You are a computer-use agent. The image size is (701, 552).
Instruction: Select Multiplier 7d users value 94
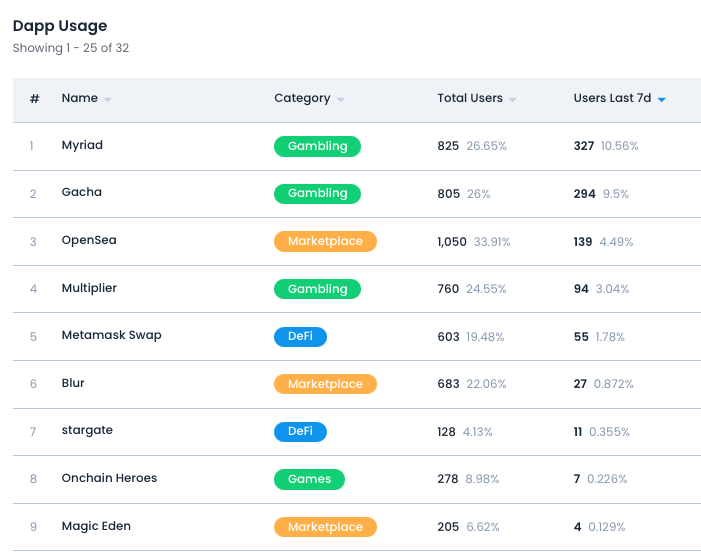click(581, 289)
